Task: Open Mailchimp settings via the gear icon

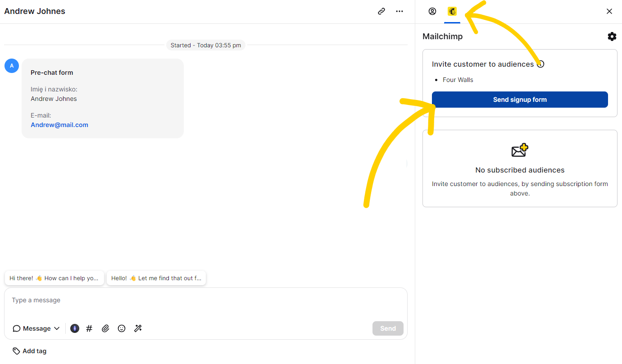Action: 612,36
